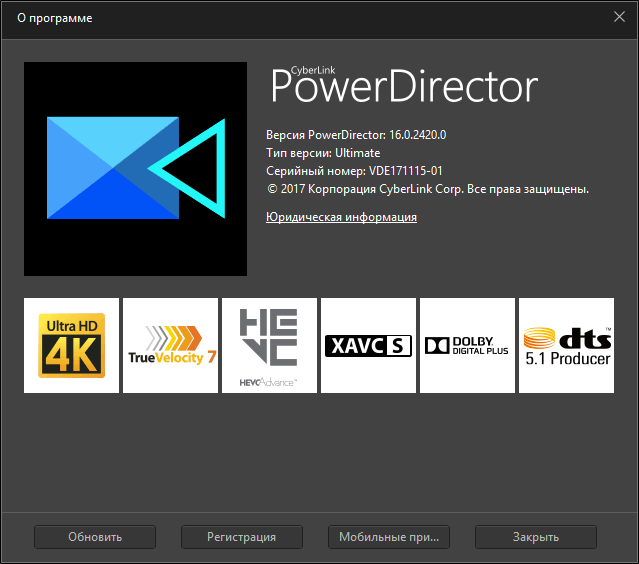Click the Версия PowerDirector 16.0.2420.0 line
Viewport: 639px width, 564px height.
(x=355, y=135)
